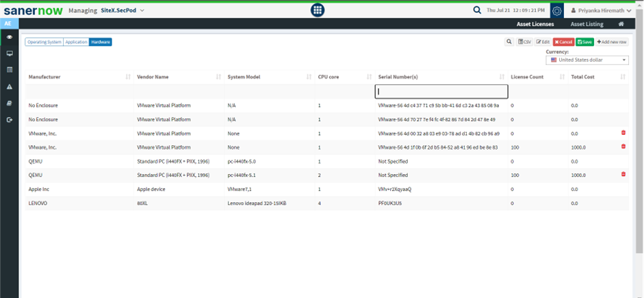Sort by Manufacturer column arrows
The height and width of the screenshot is (298, 644).
click(128, 77)
